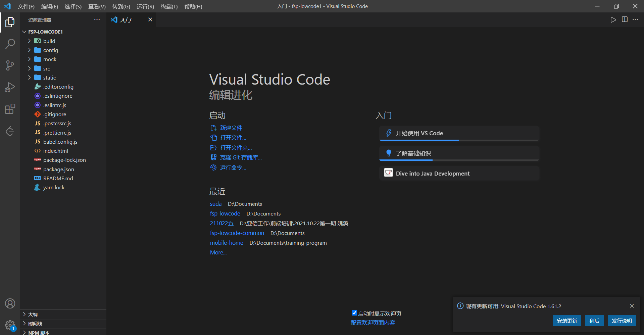Click the info icon in update notification
Image resolution: width=644 pixels, height=335 pixels.
[460, 306]
